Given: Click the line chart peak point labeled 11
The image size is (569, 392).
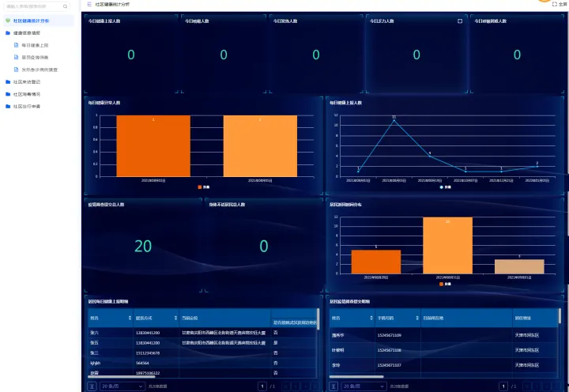Looking at the screenshot, I should point(394,120).
